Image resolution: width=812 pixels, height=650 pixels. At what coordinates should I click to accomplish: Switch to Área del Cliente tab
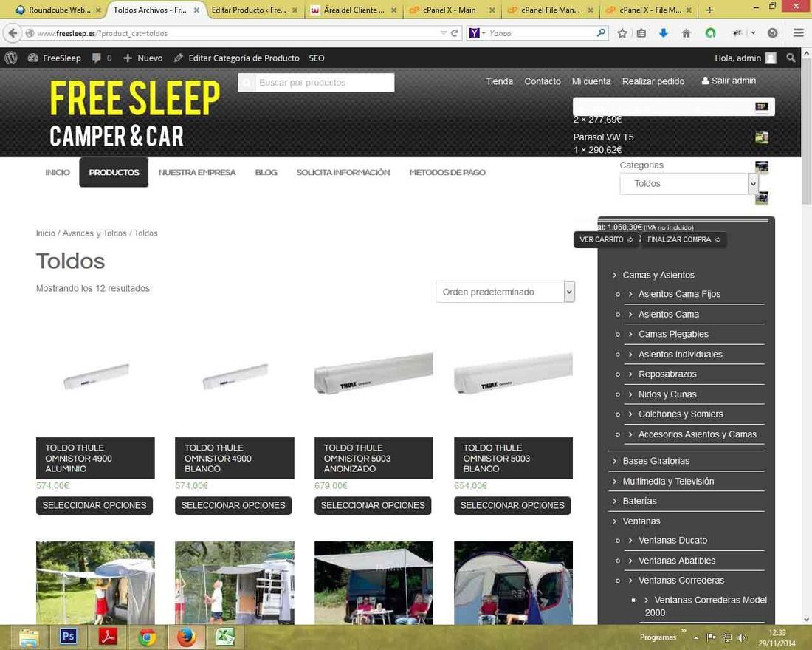pos(354,10)
